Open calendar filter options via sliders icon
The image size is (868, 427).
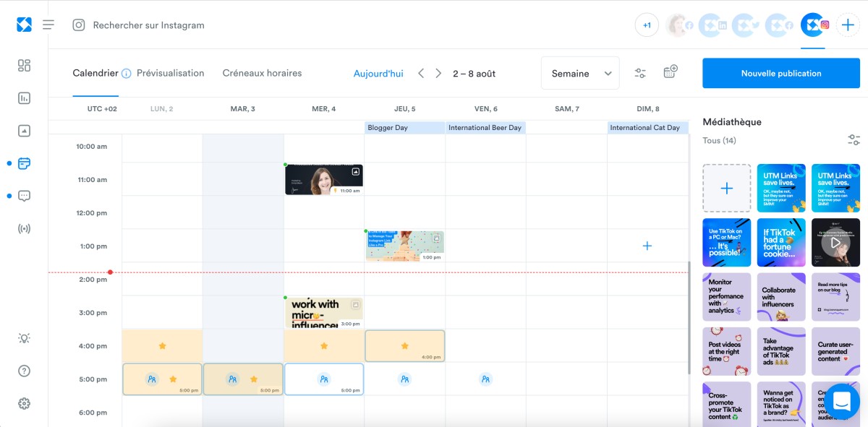(x=639, y=72)
